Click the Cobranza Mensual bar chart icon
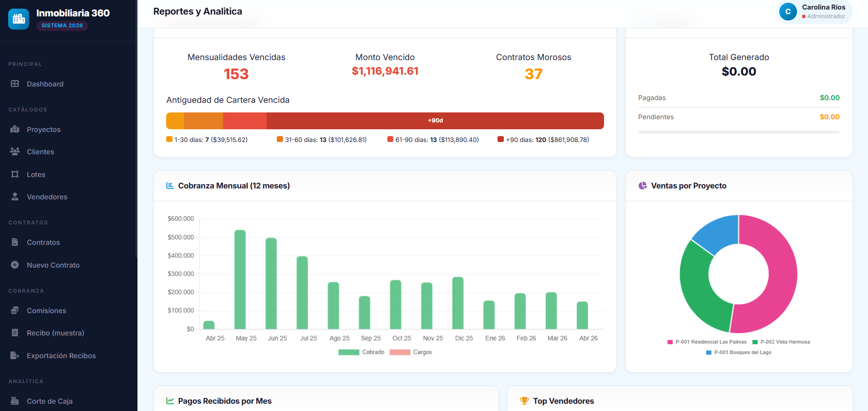Viewport: 868px width, 411px height. point(170,186)
